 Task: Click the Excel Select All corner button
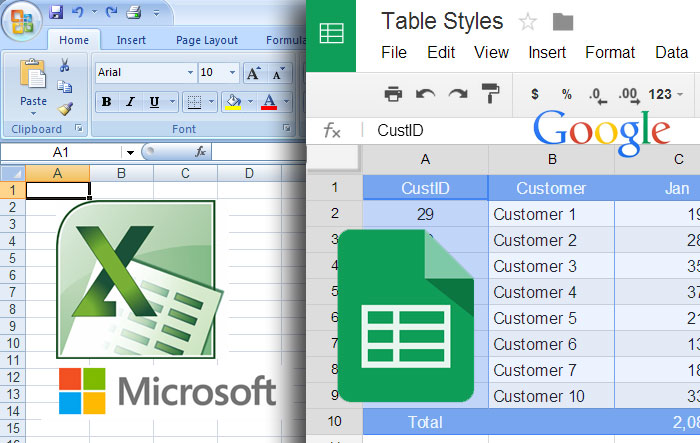click(13, 173)
